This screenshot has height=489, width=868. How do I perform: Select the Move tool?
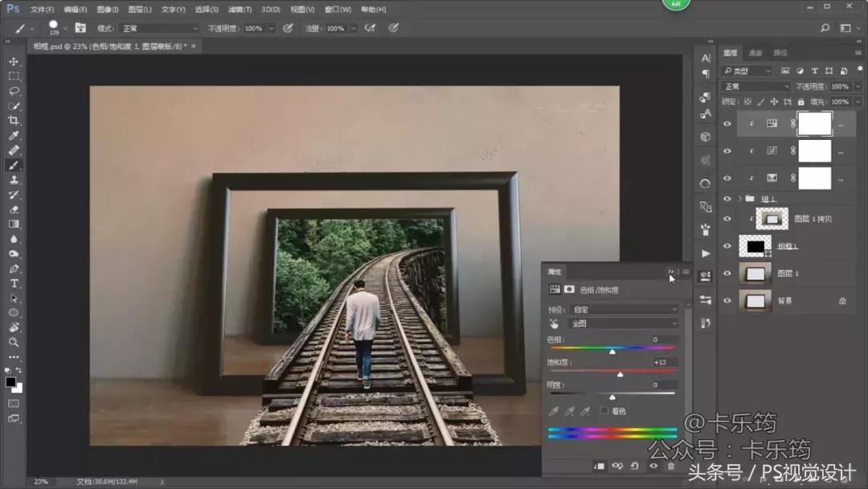[x=14, y=61]
